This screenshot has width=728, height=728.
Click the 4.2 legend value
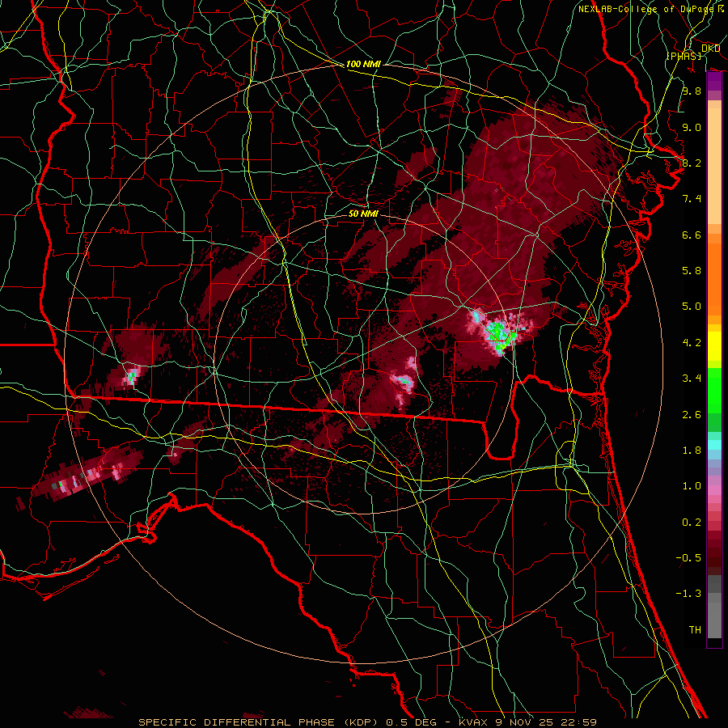tap(692, 343)
